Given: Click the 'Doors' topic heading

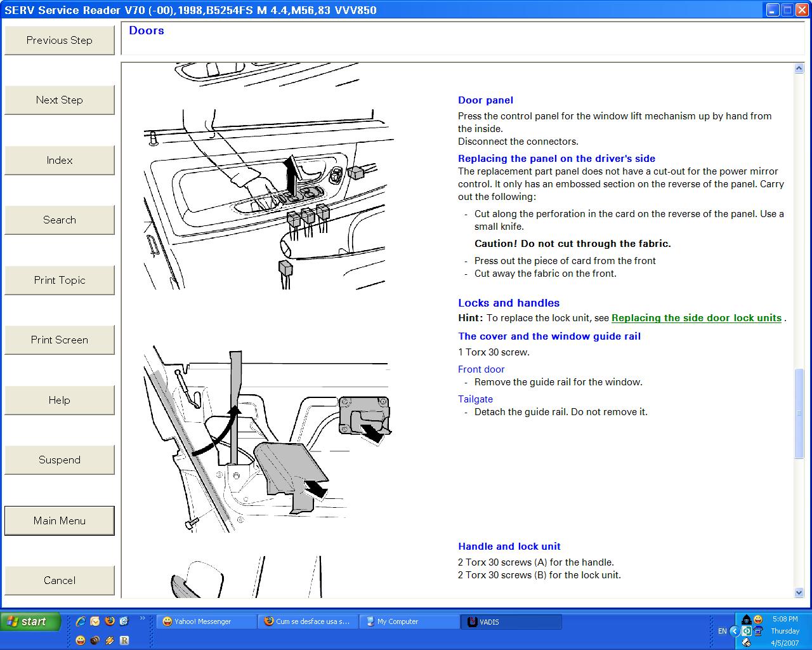Looking at the screenshot, I should [x=147, y=30].
